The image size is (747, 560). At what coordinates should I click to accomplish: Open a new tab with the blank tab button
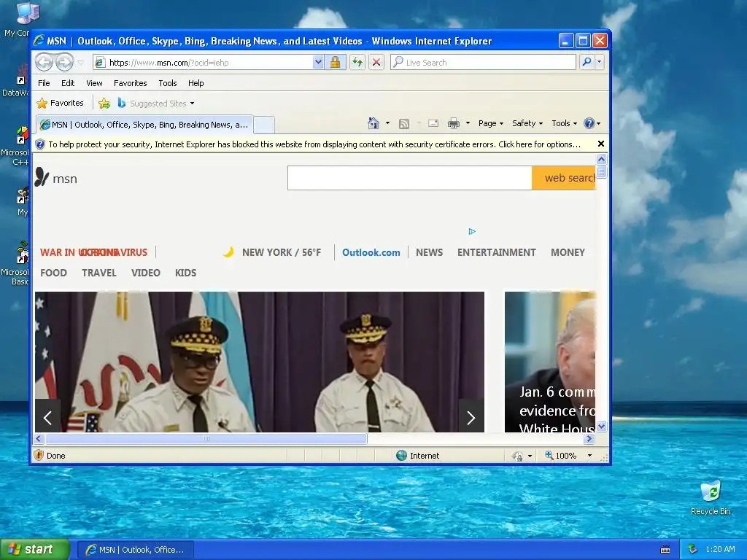[x=264, y=125]
